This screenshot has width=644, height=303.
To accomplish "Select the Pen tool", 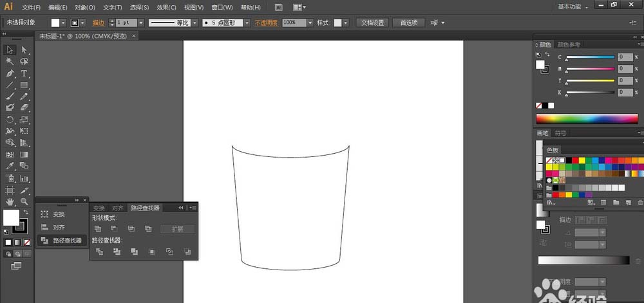I will click(10, 73).
